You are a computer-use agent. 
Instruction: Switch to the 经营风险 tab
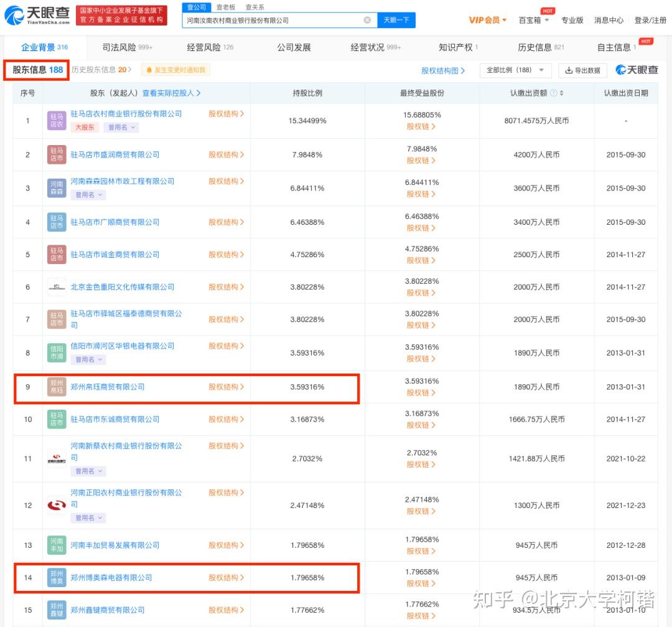210,47
